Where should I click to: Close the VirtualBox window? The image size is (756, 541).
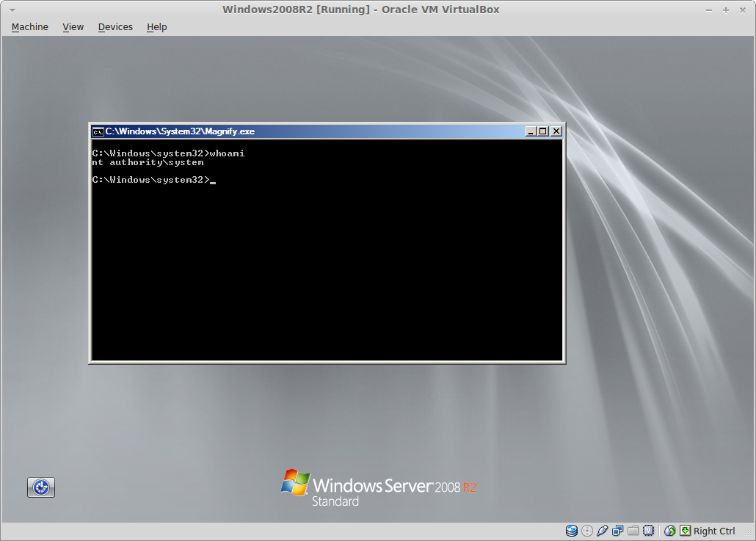(743, 10)
